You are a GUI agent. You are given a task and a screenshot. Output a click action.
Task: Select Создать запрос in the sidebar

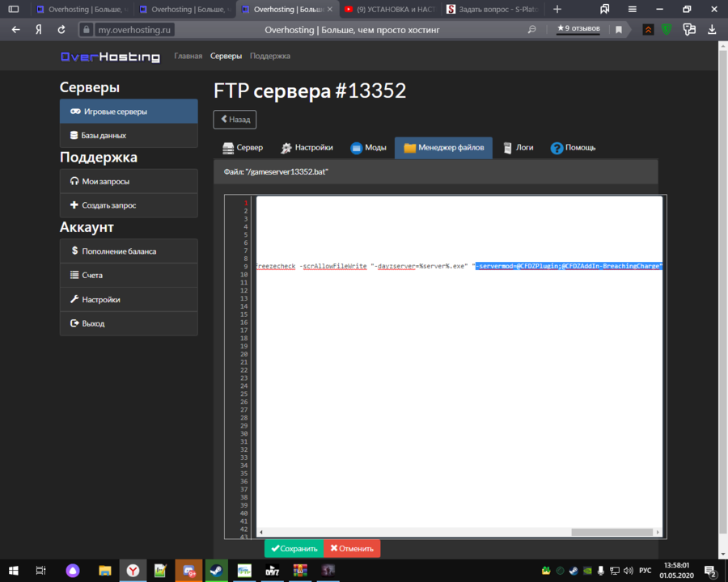129,205
